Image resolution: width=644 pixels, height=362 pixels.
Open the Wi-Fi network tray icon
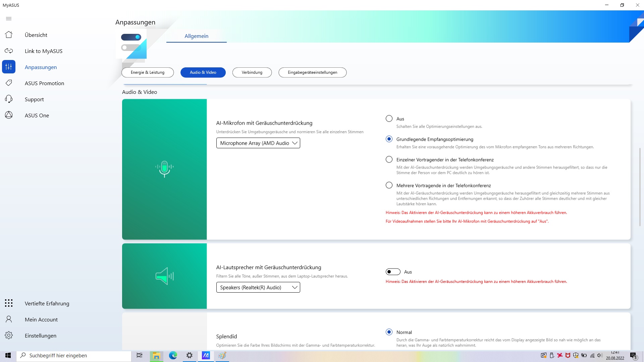point(592,356)
